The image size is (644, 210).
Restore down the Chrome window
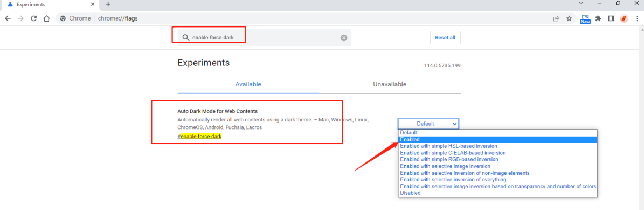(618, 3)
